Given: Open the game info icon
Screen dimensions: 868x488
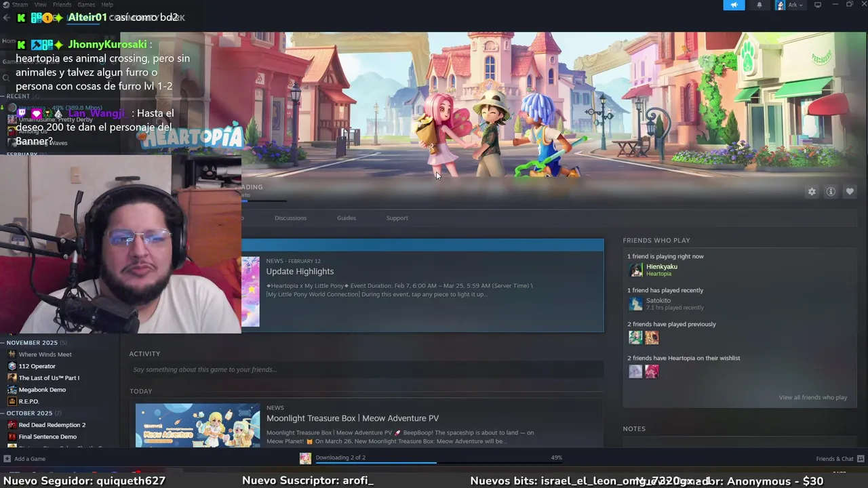Looking at the screenshot, I should [831, 192].
